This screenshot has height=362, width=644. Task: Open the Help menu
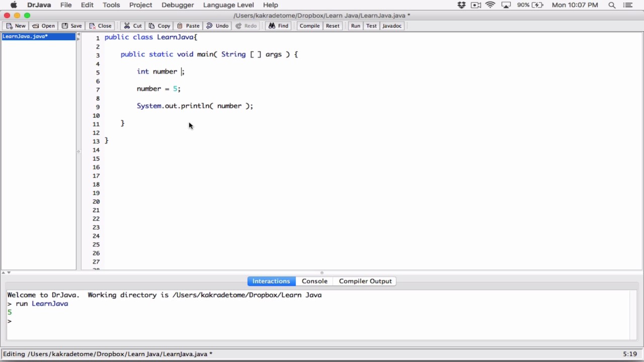[x=270, y=5]
